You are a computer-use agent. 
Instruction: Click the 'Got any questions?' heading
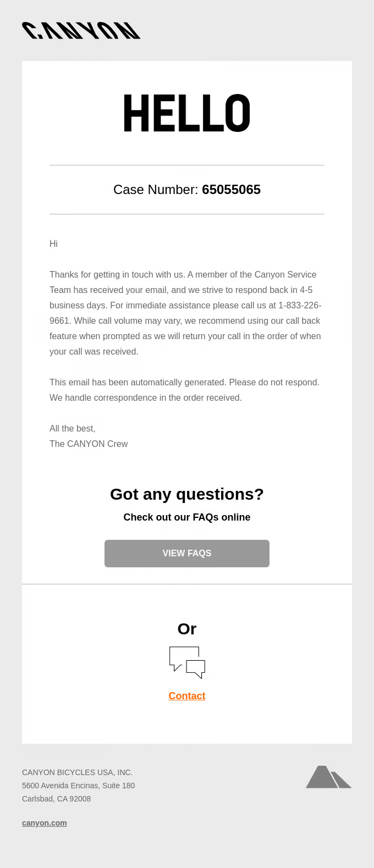point(187,494)
